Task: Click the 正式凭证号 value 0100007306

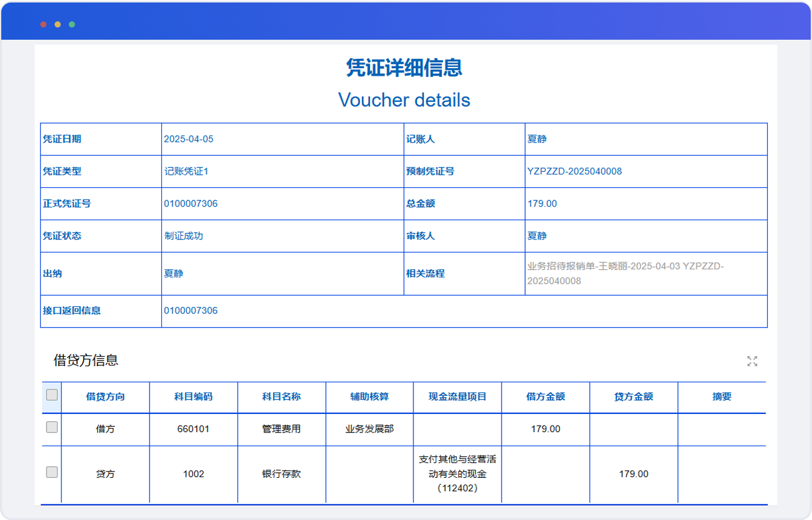Action: click(x=191, y=204)
